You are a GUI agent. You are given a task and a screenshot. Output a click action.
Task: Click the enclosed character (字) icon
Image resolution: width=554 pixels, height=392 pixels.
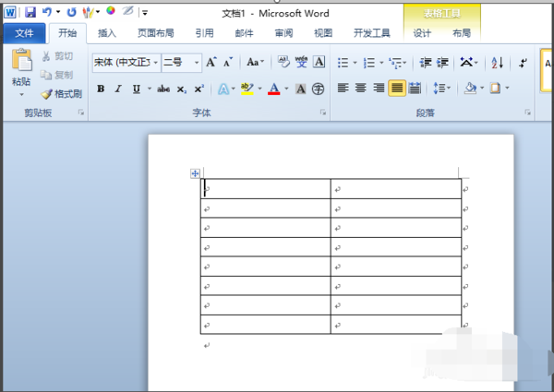(318, 89)
